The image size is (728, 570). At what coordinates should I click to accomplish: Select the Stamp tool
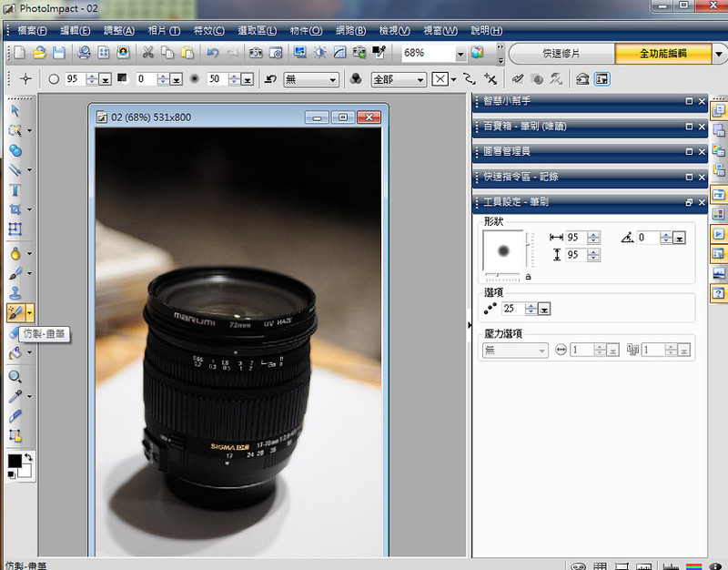[x=15, y=293]
